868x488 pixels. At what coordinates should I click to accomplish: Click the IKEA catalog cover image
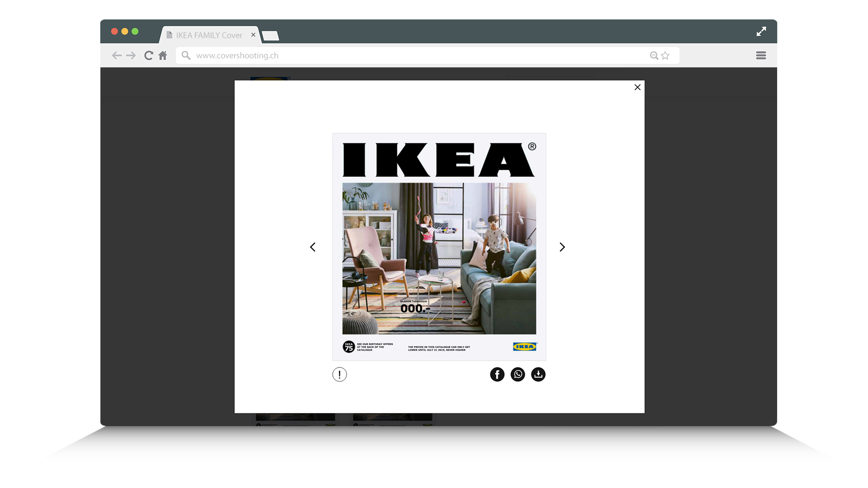439,246
